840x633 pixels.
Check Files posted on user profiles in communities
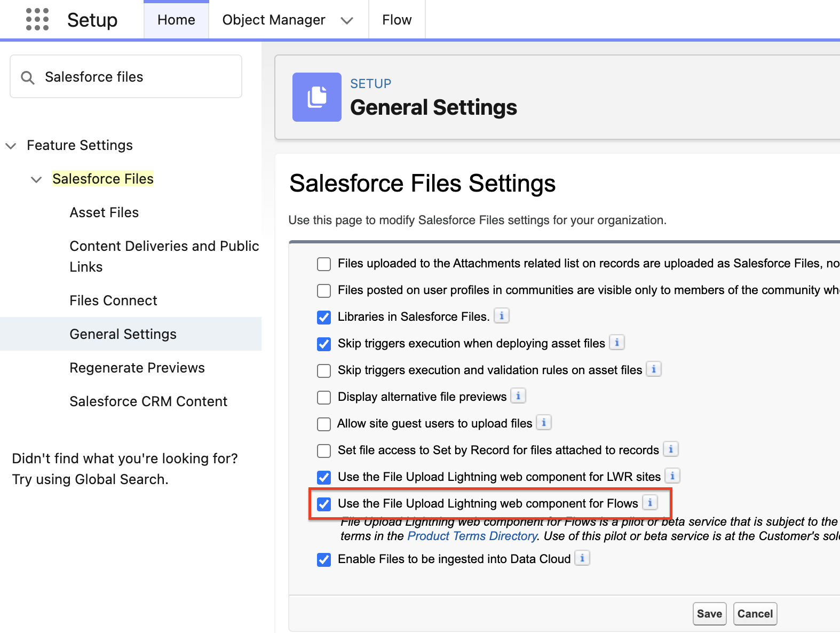(324, 291)
